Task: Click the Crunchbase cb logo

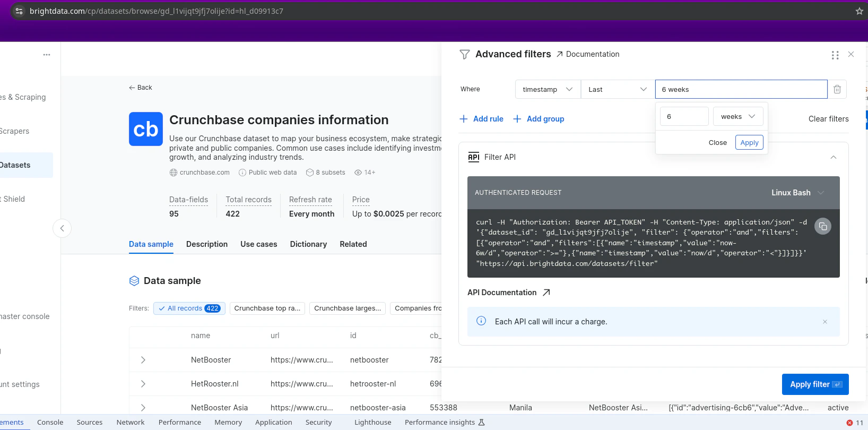Action: pyautogui.click(x=146, y=129)
